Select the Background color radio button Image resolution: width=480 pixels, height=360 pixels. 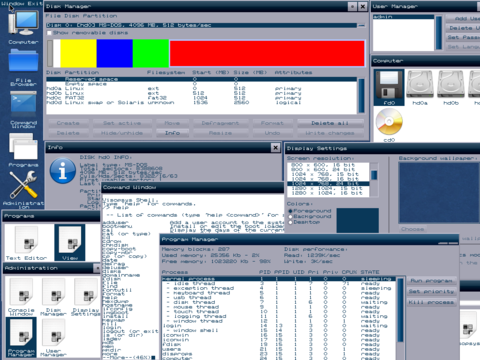tap(290, 216)
